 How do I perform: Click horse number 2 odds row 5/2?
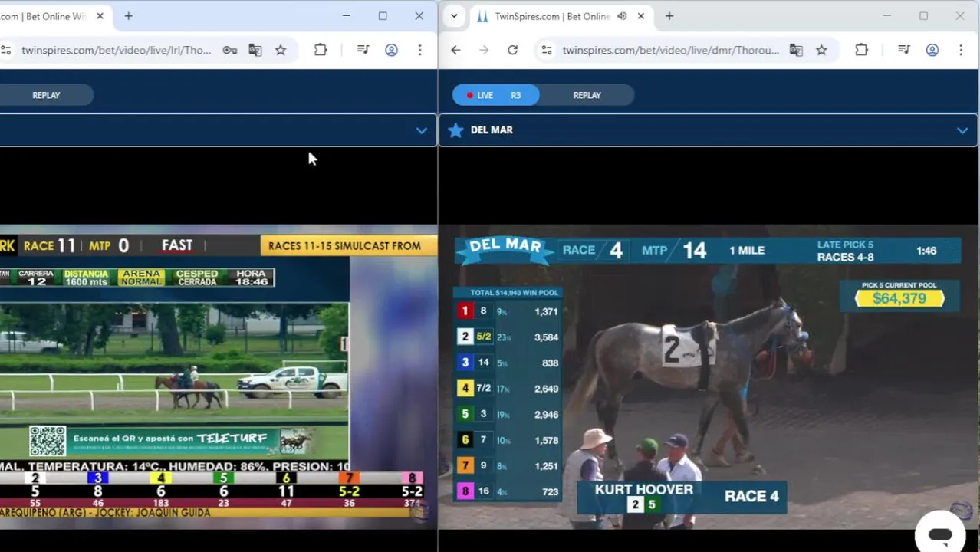tap(508, 337)
